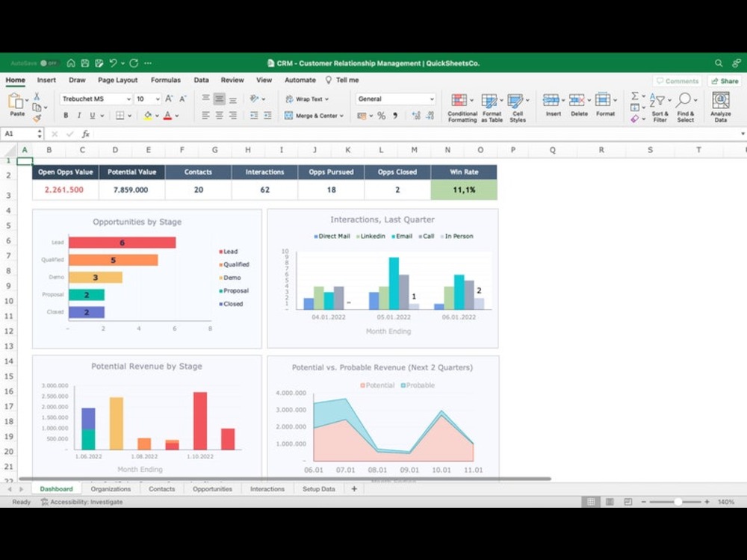Switch to the Formulas ribbon tab
This screenshot has height=560, width=747.
point(165,80)
